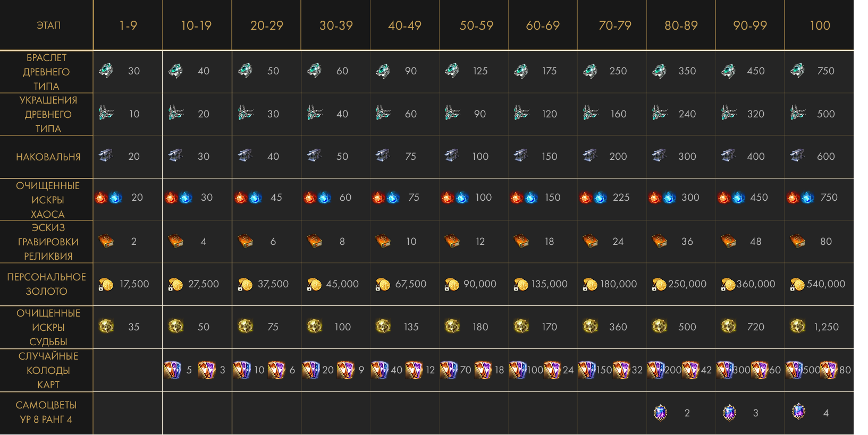Click the anvil icon in column 90-99
Screen dimensions: 868x435
(729, 156)
